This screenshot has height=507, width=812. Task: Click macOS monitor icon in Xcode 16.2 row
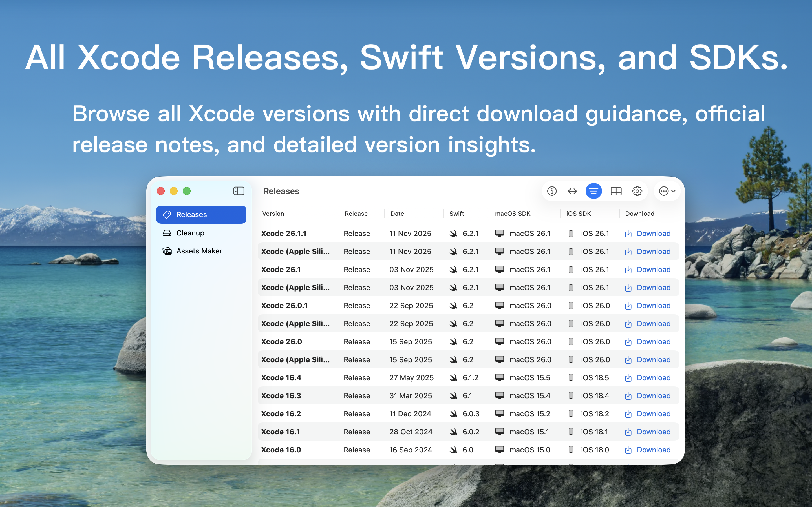point(500,413)
